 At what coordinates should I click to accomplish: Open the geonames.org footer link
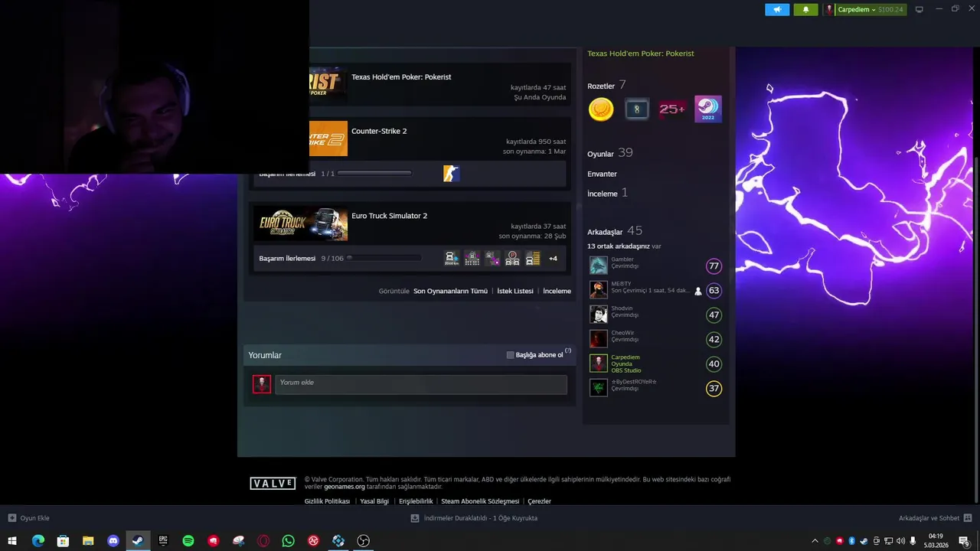pos(345,487)
